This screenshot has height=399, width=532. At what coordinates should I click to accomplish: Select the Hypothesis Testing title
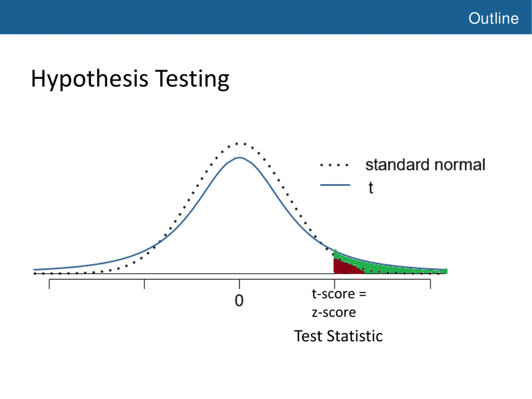click(130, 79)
